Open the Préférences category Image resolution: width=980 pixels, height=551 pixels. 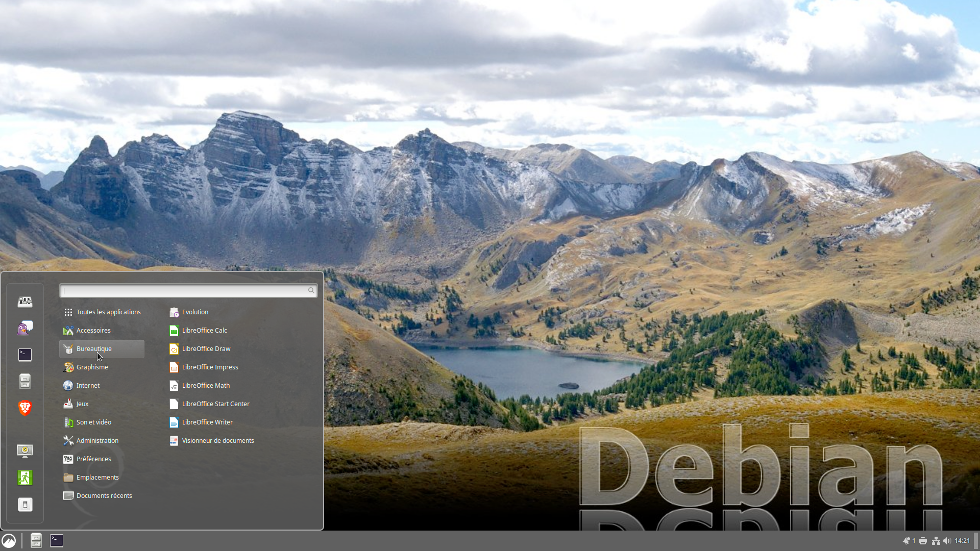[x=93, y=459]
